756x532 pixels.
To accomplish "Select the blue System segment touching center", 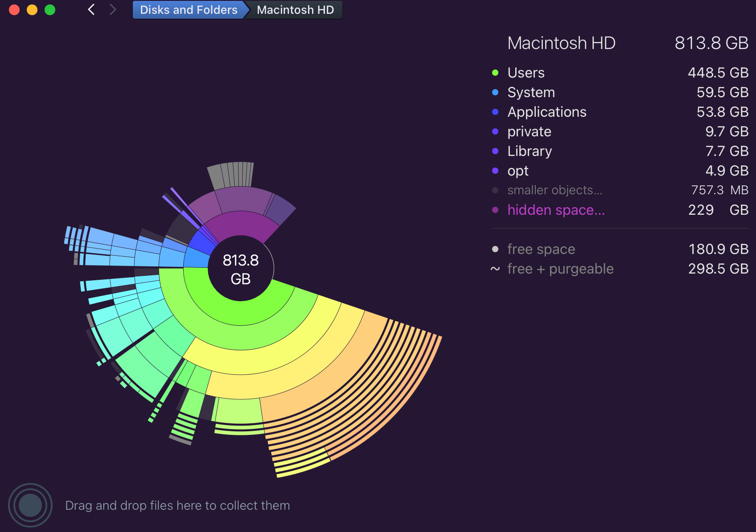I will point(197,258).
